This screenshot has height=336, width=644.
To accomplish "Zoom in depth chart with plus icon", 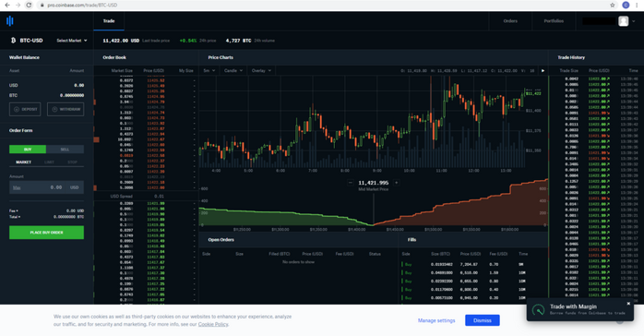I will (x=397, y=183).
